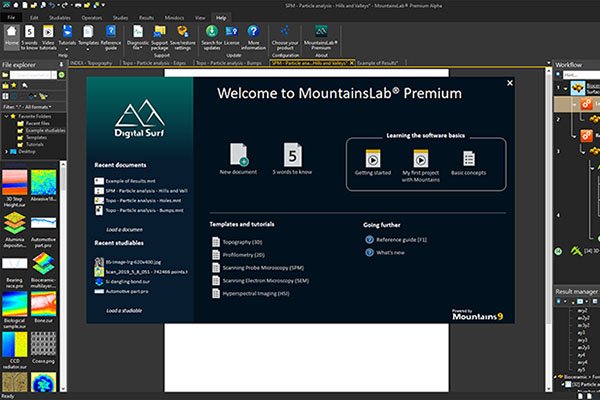This screenshot has height=400, width=600.
Task: Open More information
Action: 253,37
